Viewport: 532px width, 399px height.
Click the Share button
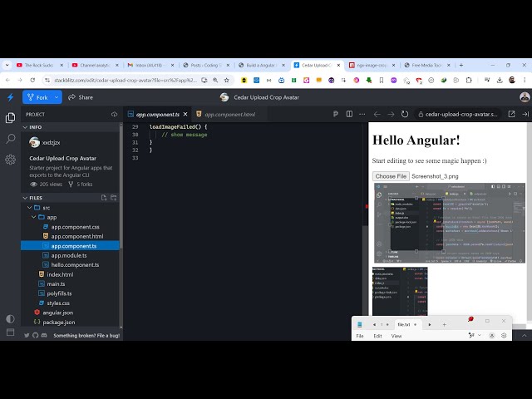80,97
